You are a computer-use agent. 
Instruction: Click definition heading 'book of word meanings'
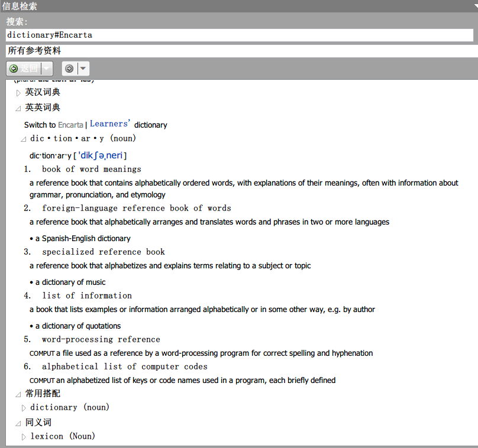point(92,170)
